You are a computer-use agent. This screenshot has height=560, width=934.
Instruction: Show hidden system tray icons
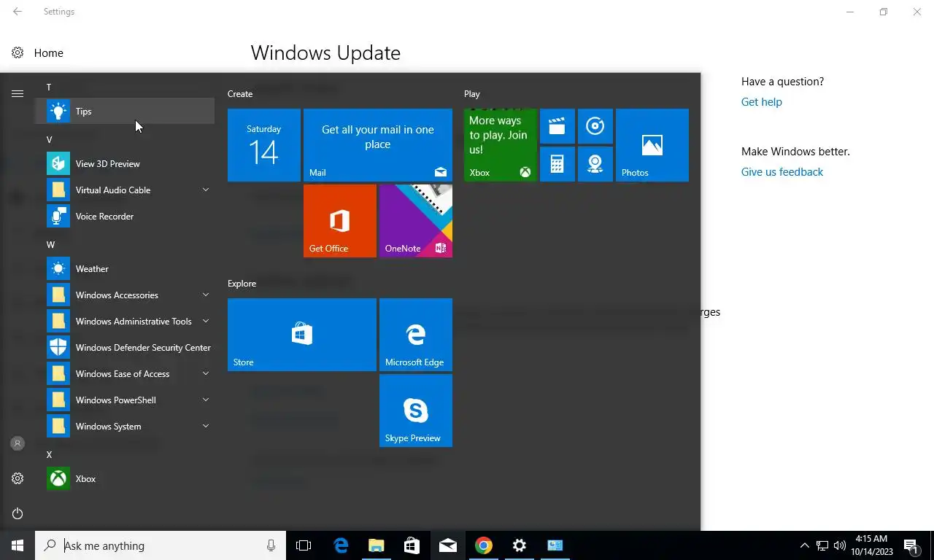point(805,545)
